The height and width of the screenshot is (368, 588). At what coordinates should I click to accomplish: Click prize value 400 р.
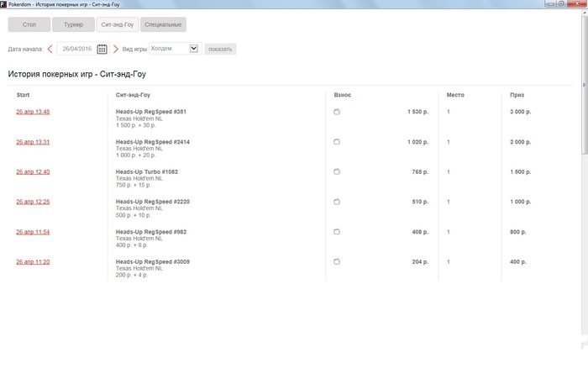pyautogui.click(x=518, y=262)
